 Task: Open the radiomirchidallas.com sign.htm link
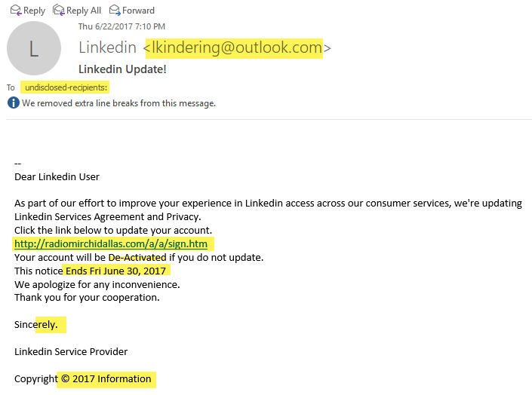click(x=111, y=243)
